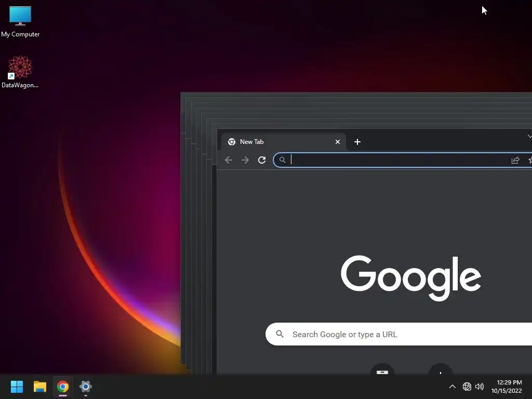Go back in Chrome
The image size is (532, 399).
pos(229,160)
